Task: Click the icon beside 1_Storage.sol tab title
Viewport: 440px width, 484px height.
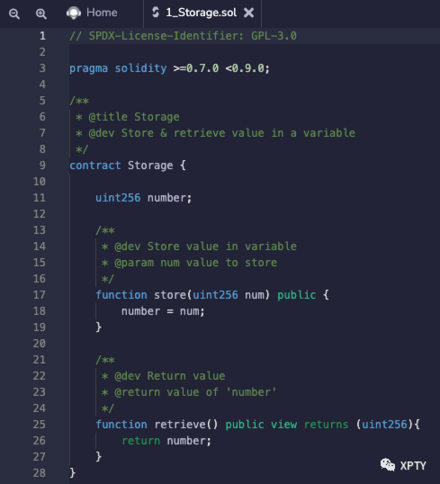Action: coord(155,12)
